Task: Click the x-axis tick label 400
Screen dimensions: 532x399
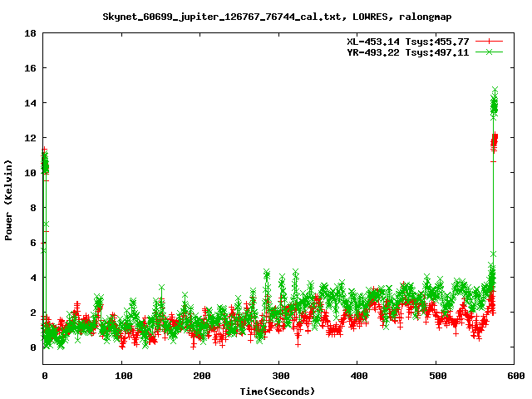Action: coord(358,376)
